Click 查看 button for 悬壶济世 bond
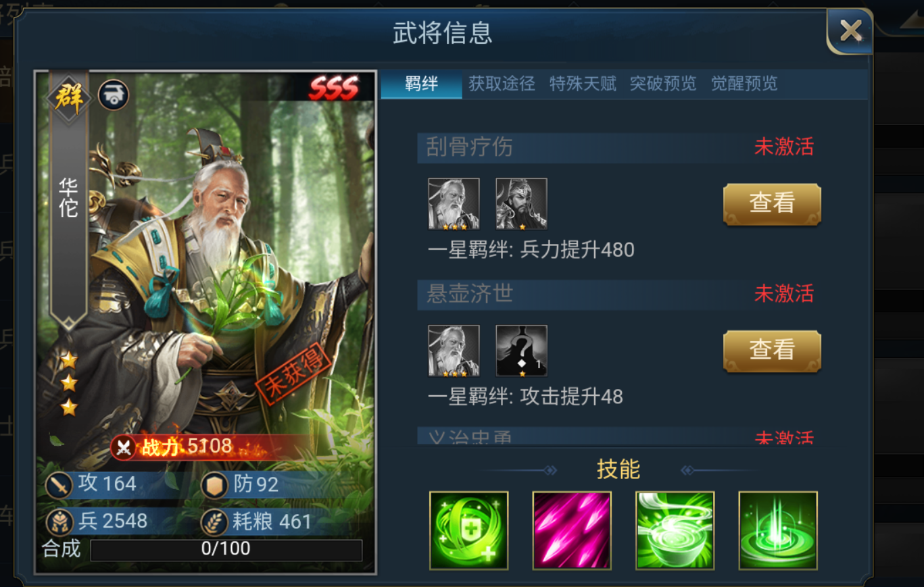 click(x=772, y=351)
